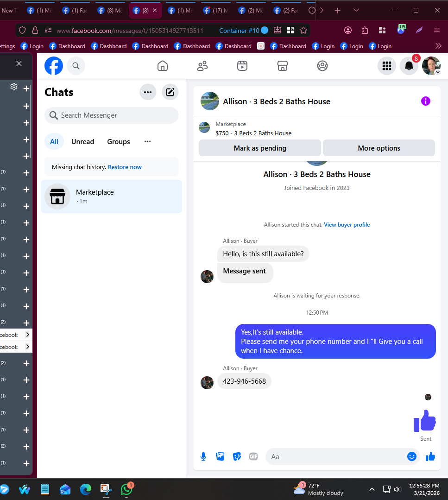The width and height of the screenshot is (448, 500).
Task: Click the Search Messenger field
Action: coord(111,115)
